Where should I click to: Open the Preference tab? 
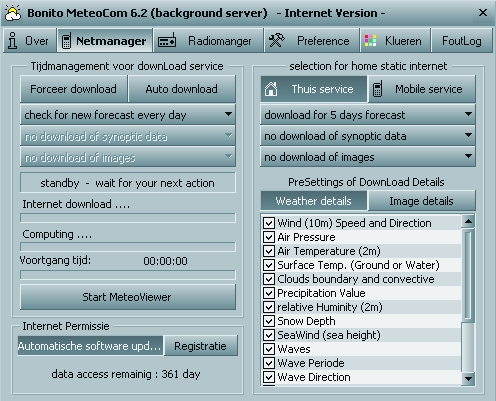[x=312, y=41]
